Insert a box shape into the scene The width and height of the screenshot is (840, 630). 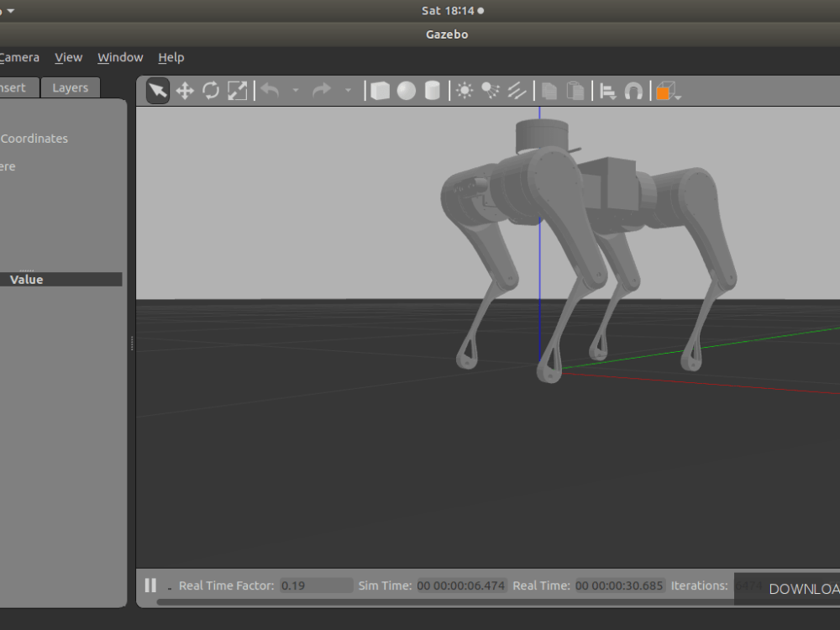[x=381, y=90]
